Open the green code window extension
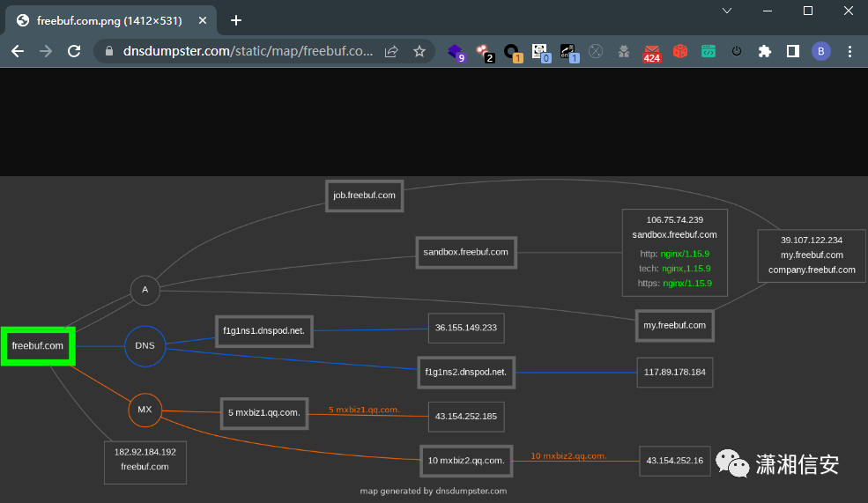The width and height of the screenshot is (868, 503). point(708,51)
